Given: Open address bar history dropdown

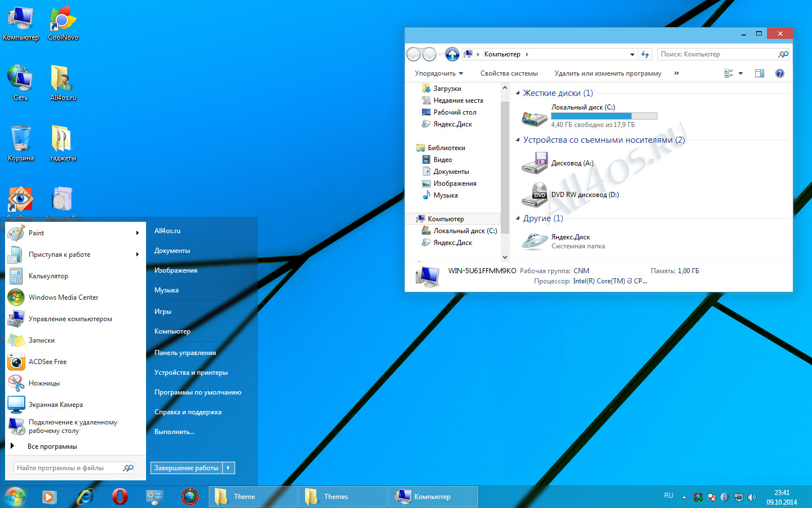Looking at the screenshot, I should tap(632, 54).
